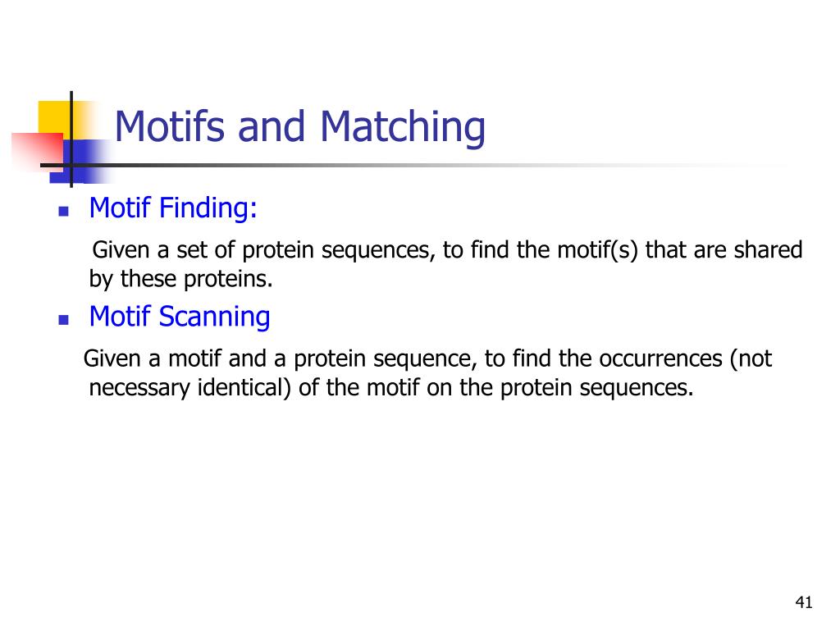840x630 pixels.
Task: Select the Motif Scanning heading
Action: [x=180, y=317]
